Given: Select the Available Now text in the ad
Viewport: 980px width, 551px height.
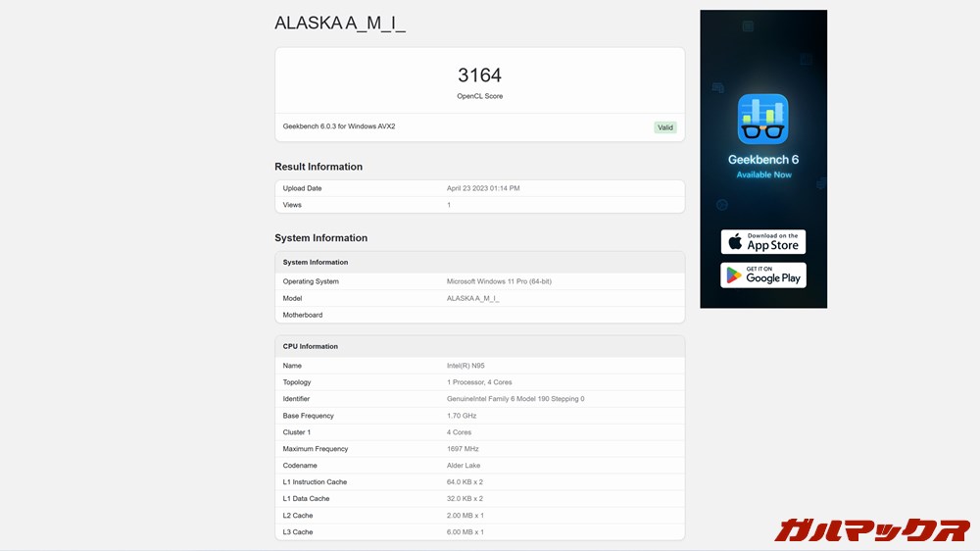Looking at the screenshot, I should 762,175.
